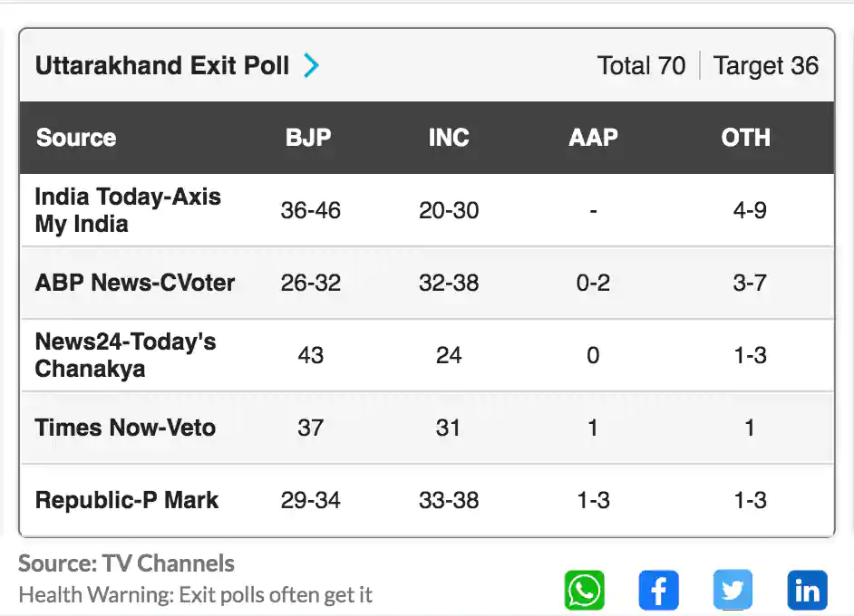Click the Times Now-Veto row label
This screenshot has height=616, width=854.
pyautogui.click(x=125, y=428)
